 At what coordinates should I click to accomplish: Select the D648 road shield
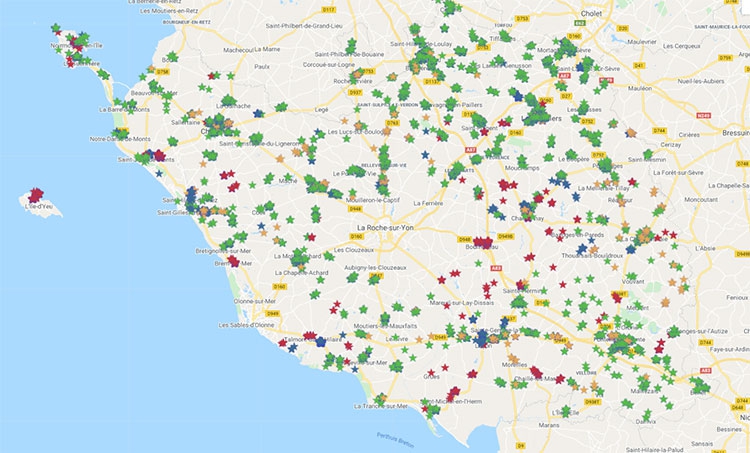pyautogui.click(x=738, y=408)
